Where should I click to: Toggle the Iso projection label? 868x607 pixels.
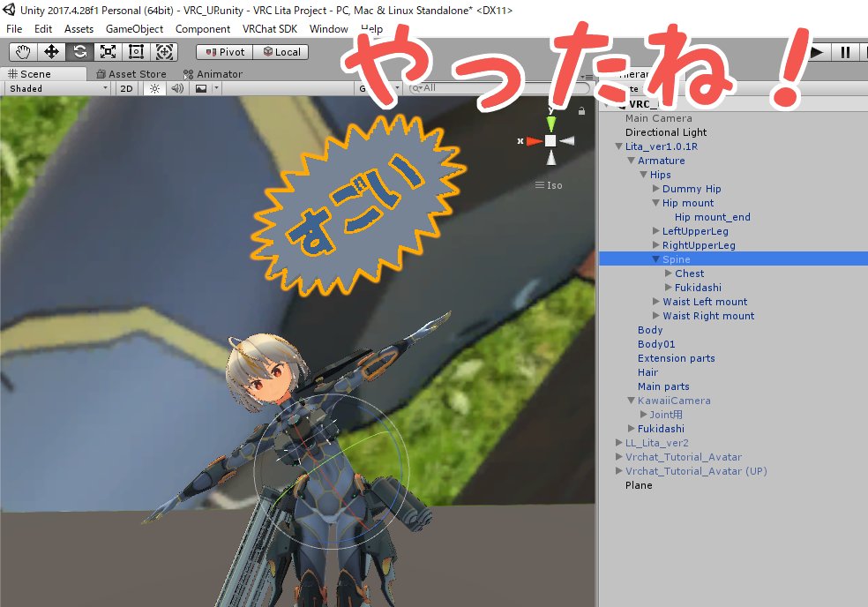click(x=549, y=185)
